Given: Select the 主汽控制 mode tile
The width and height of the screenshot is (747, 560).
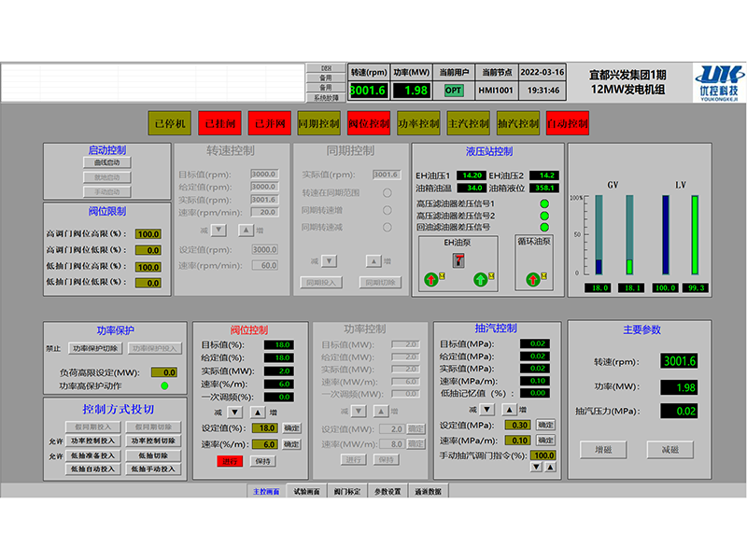Looking at the screenshot, I should [x=469, y=123].
